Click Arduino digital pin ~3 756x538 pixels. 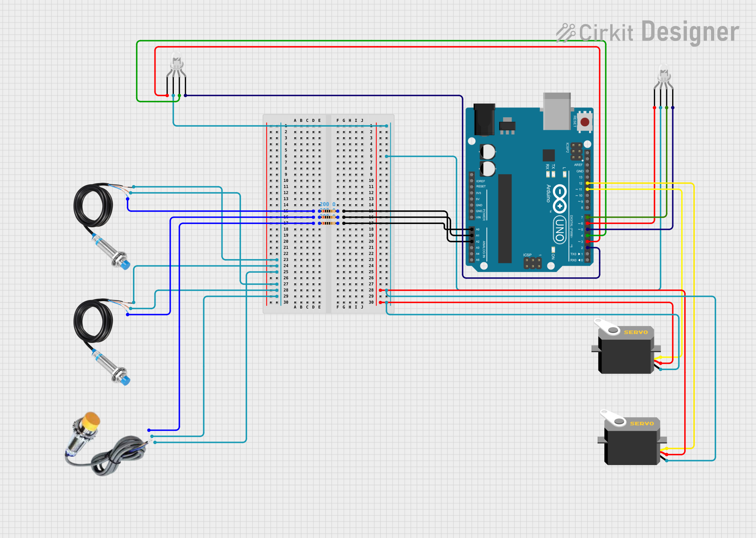587,242
